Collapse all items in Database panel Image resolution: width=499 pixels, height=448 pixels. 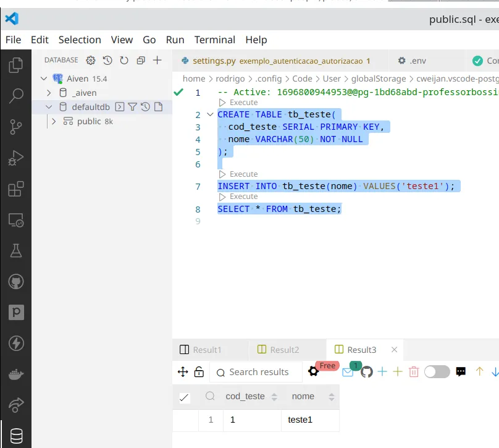141,60
